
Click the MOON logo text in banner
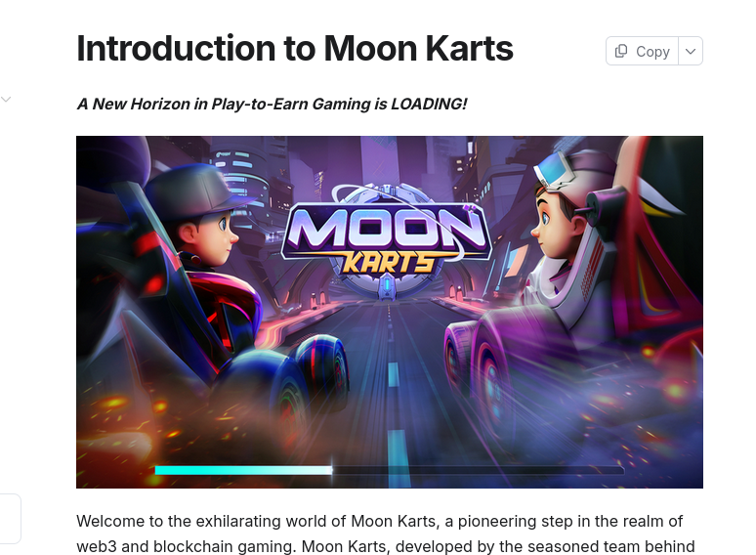pos(387,227)
